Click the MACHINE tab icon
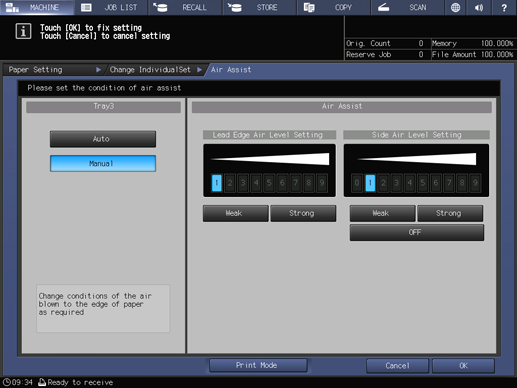 12,7
